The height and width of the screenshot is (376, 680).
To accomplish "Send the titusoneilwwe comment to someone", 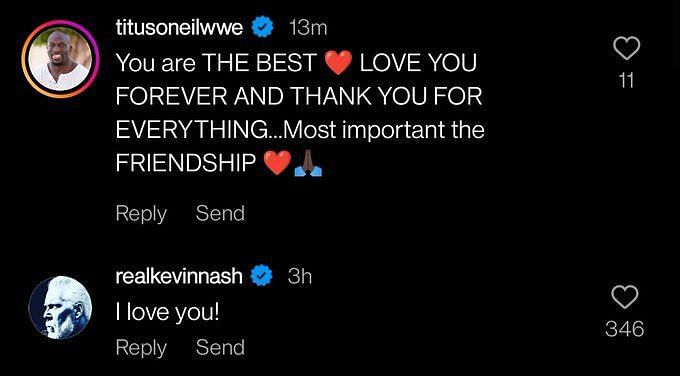I will pyautogui.click(x=220, y=213).
